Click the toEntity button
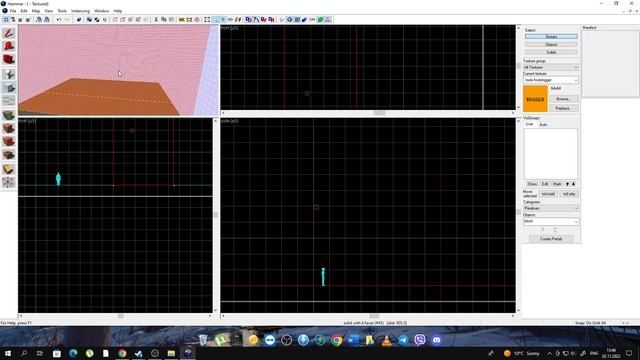This screenshot has width=640, height=360. coord(569,194)
